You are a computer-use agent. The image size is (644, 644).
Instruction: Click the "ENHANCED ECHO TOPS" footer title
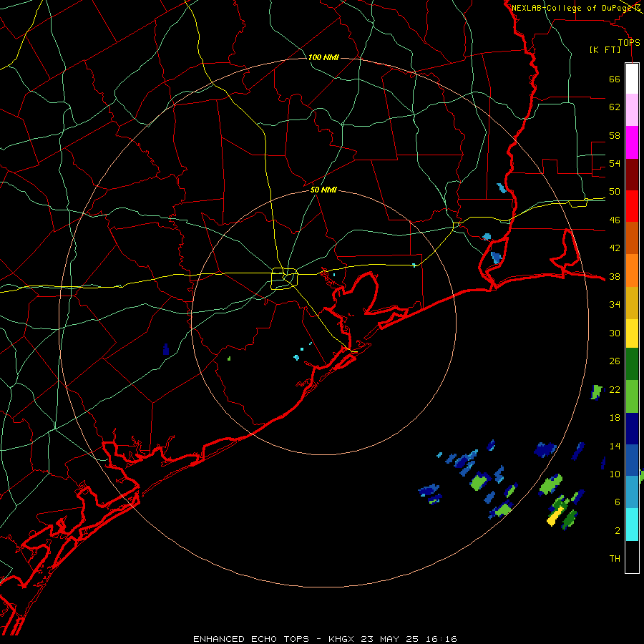251,639
